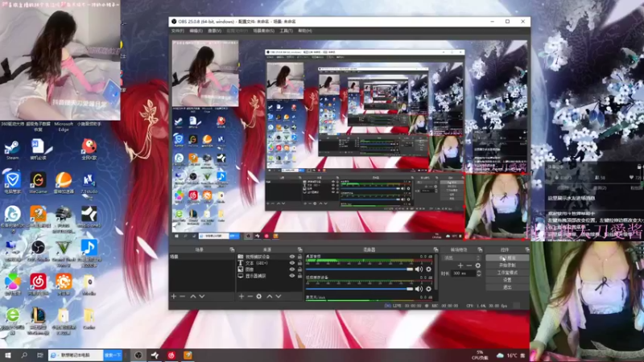The width and height of the screenshot is (644, 362).
Task: Open the 查看(V) menu in OBS
Action: [x=214, y=31]
